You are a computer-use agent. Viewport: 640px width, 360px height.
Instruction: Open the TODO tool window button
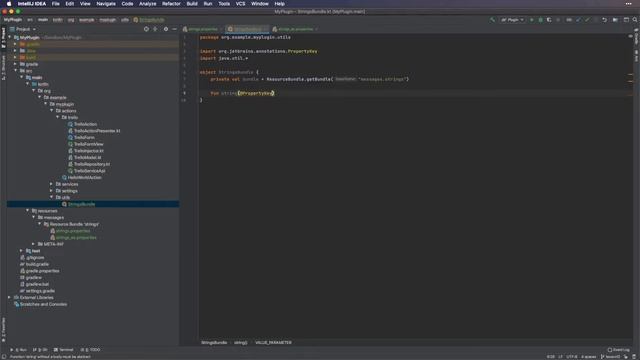pos(91,350)
